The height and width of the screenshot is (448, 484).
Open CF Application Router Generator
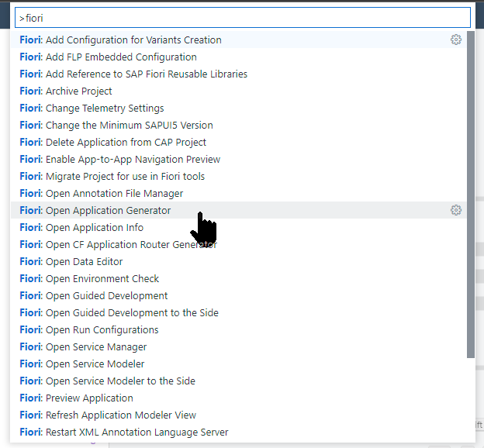click(x=239, y=245)
